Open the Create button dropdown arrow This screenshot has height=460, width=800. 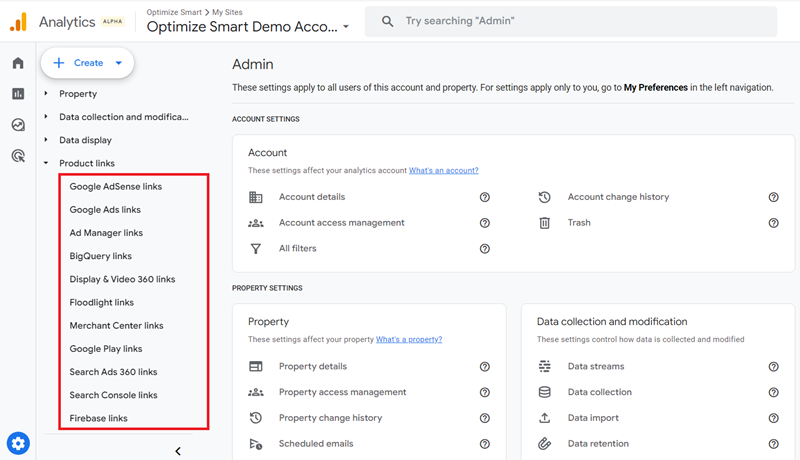click(x=119, y=63)
